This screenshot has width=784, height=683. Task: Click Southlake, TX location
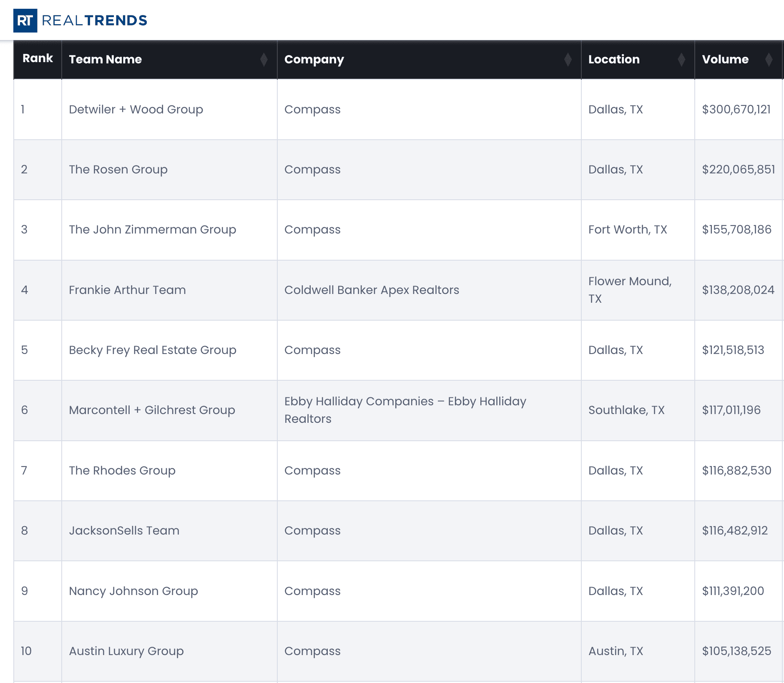626,410
